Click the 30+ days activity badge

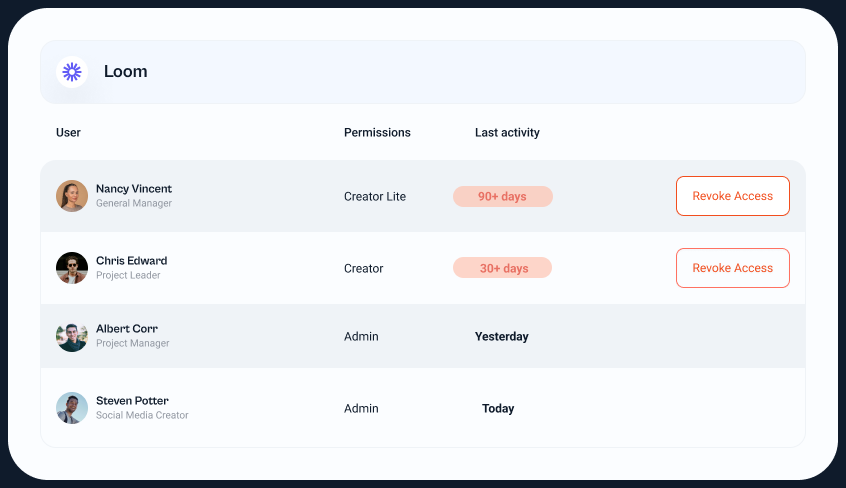(x=502, y=268)
